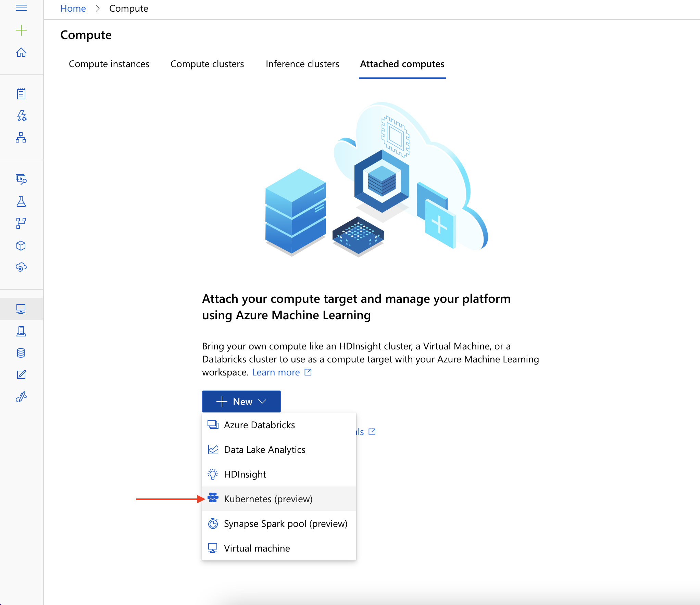The width and height of the screenshot is (700, 605).
Task: Click the Compute breadcrumb text
Action: [x=129, y=9]
